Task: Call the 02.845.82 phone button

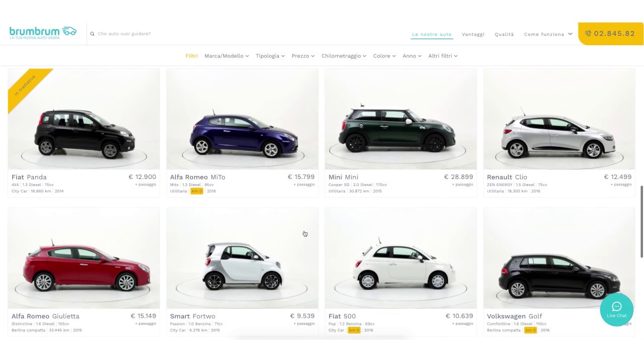Action: pyautogui.click(x=614, y=34)
